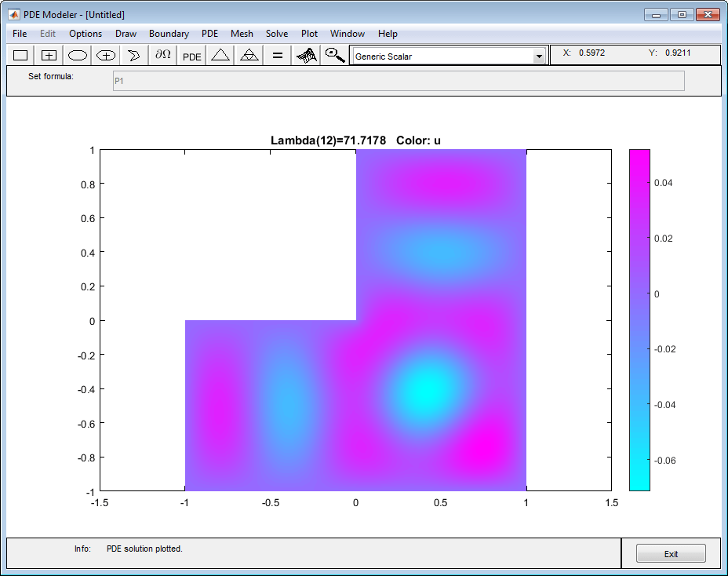This screenshot has height=576, width=728.
Task: Minimize the PDE Modeler window
Action: pos(656,15)
